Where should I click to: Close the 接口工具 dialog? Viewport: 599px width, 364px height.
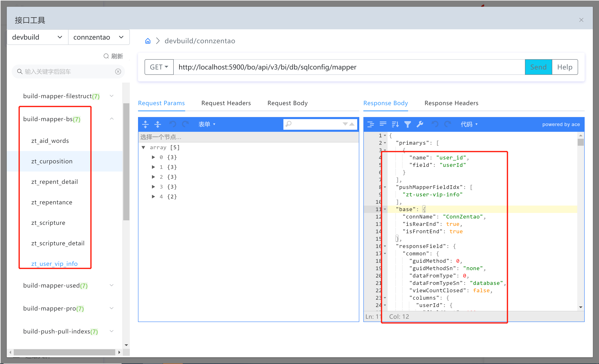point(581,20)
